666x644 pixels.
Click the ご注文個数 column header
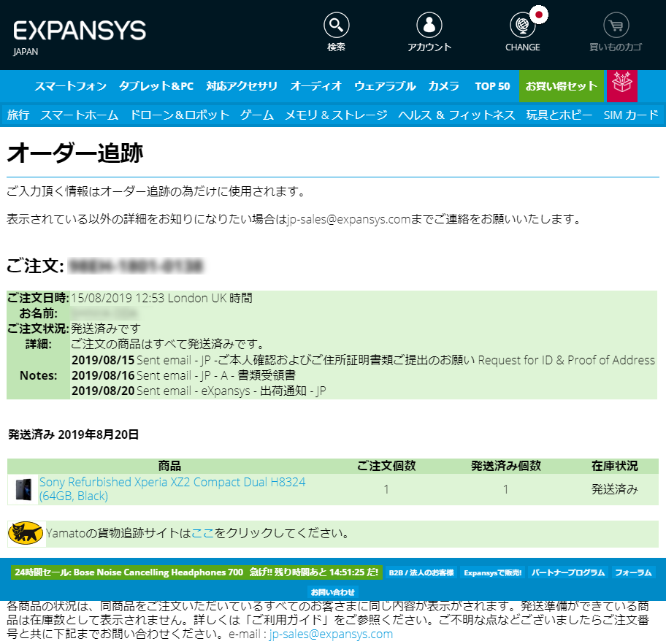click(x=386, y=466)
